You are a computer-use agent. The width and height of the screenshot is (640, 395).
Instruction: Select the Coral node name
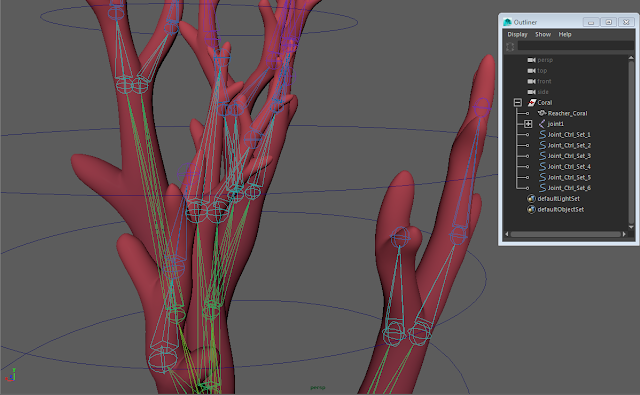(544, 102)
